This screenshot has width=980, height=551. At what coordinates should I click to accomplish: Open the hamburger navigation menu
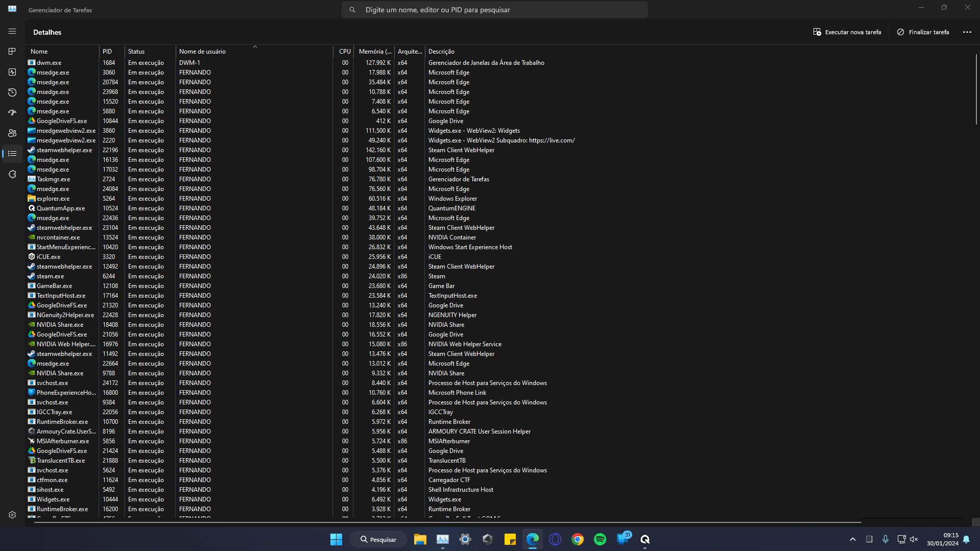(12, 31)
